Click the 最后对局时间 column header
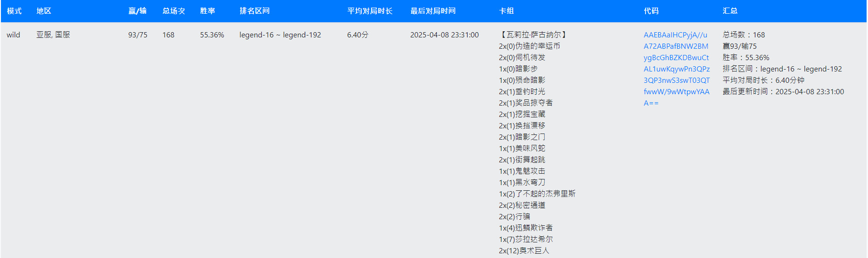This screenshot has width=868, height=258. (x=433, y=11)
